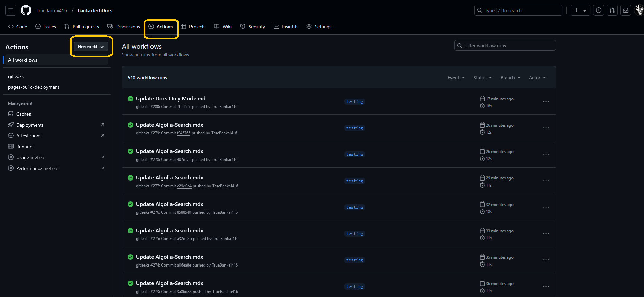Viewport: 644px width, 297px height.
Task: Open the hamburger navigation menu
Action: [11, 10]
